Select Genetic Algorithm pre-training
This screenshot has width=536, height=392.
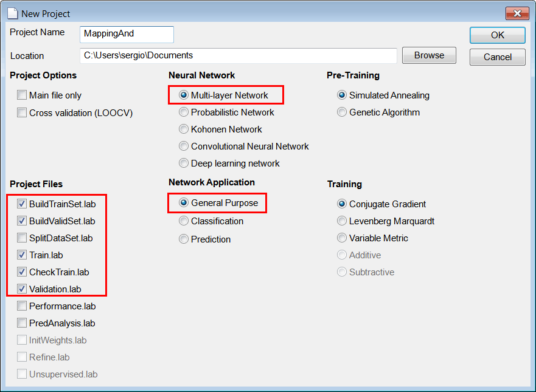pyautogui.click(x=342, y=112)
